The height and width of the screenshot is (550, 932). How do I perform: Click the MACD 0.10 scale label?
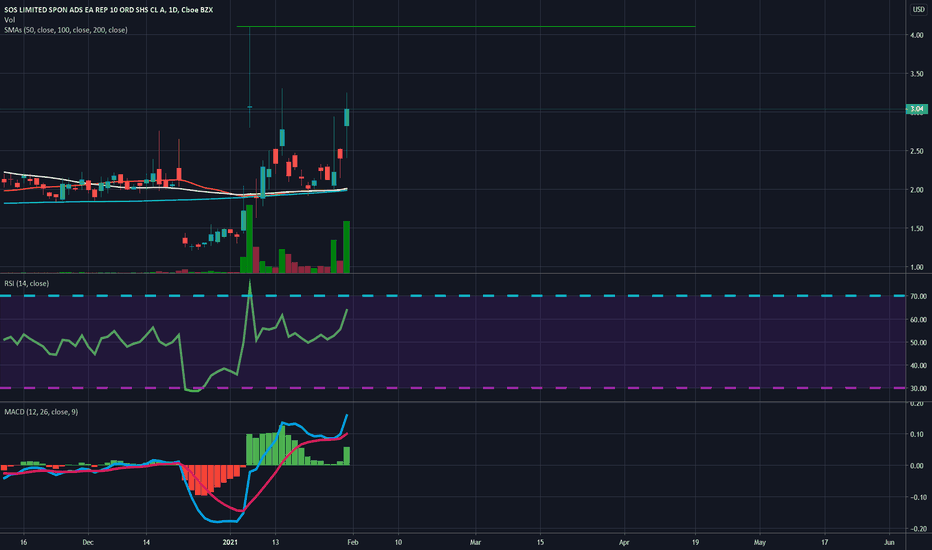917,434
